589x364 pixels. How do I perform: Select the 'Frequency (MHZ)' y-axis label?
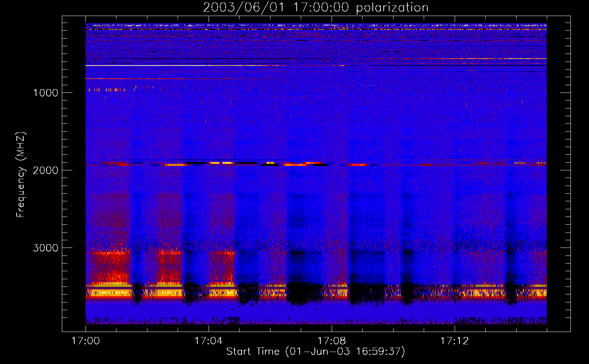[21, 175]
